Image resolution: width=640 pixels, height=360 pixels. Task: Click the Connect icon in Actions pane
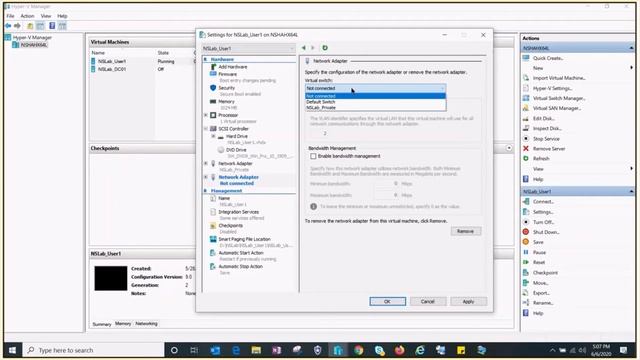526,202
